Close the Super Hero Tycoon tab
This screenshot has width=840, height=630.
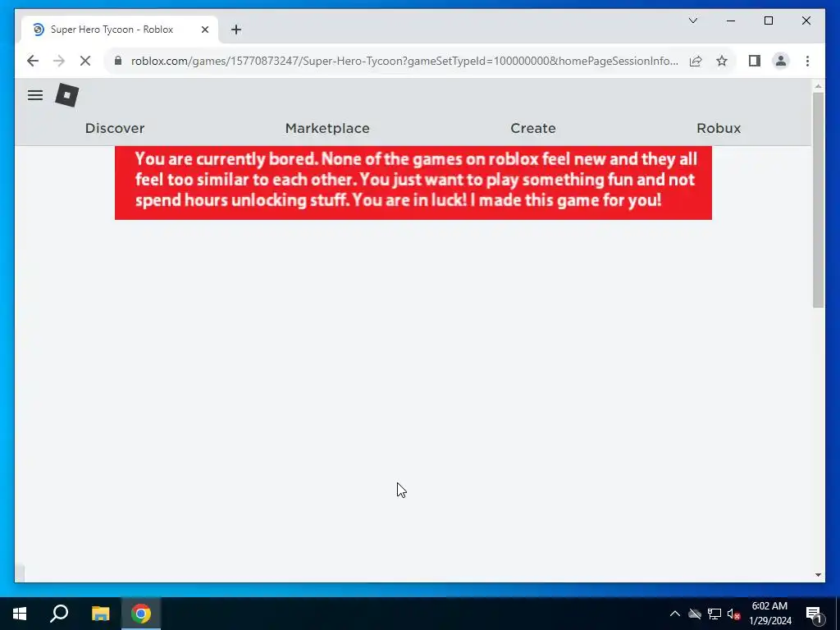pos(204,30)
